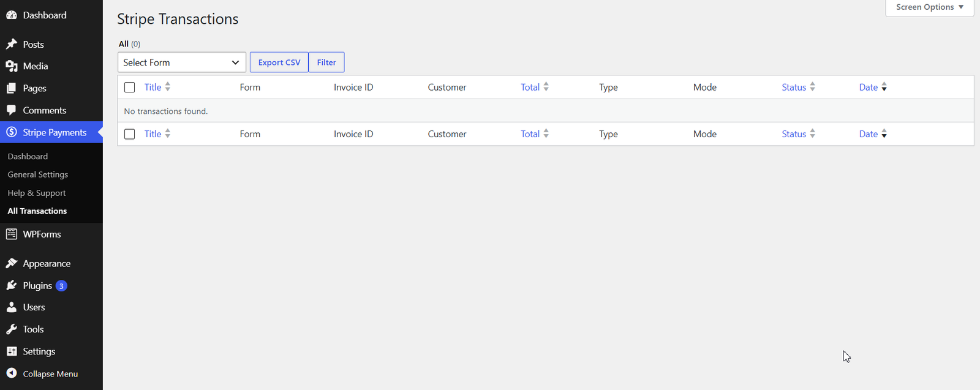The width and height of the screenshot is (980, 390).
Task: Open the Users menu label
Action: pos(34,307)
